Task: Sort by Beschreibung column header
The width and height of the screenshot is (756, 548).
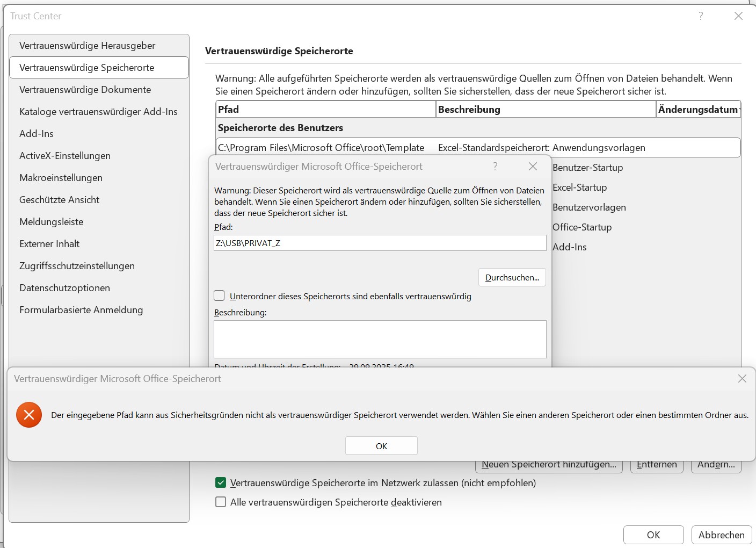Action: coord(546,109)
